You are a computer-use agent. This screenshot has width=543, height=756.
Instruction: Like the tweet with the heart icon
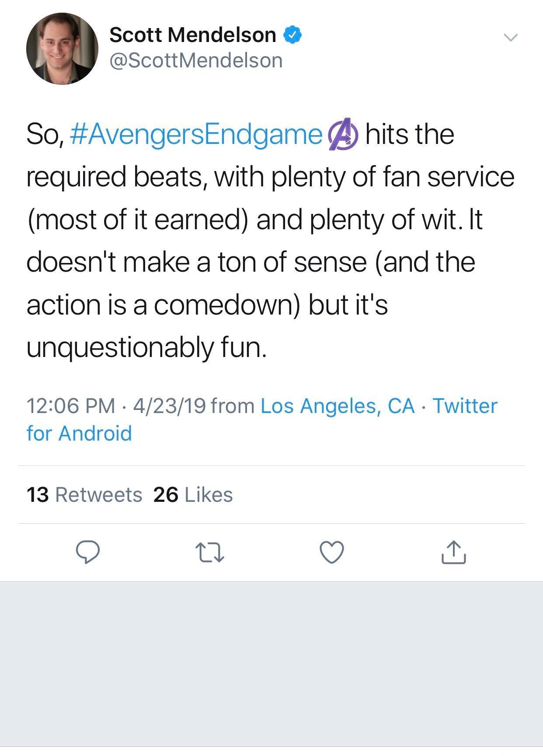(332, 552)
